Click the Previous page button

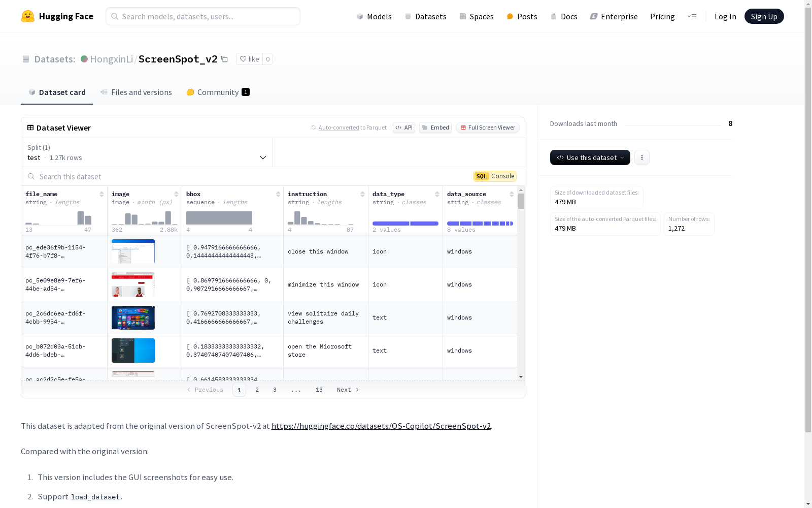click(x=205, y=390)
